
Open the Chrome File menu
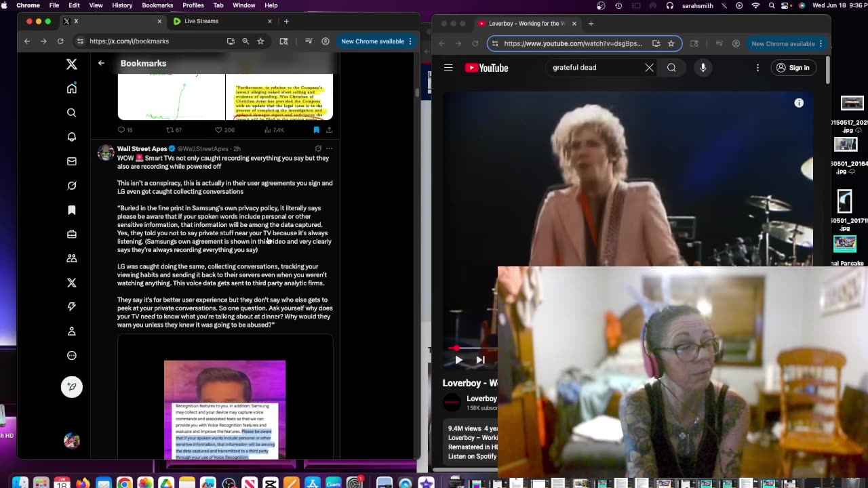tap(54, 5)
